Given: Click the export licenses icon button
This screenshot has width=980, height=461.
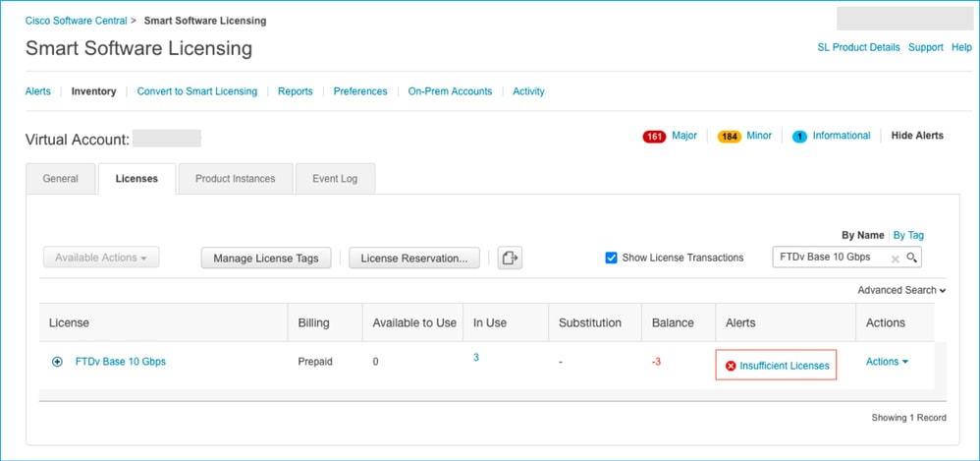Looking at the screenshot, I should click(510, 258).
